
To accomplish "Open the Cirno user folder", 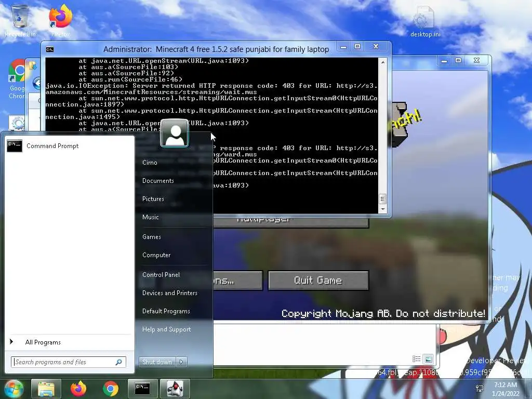I will (150, 163).
